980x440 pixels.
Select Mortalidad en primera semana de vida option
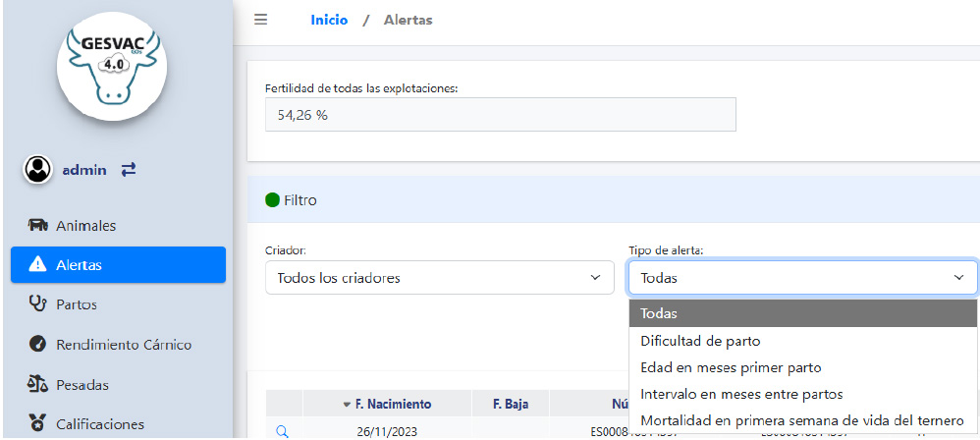point(802,420)
